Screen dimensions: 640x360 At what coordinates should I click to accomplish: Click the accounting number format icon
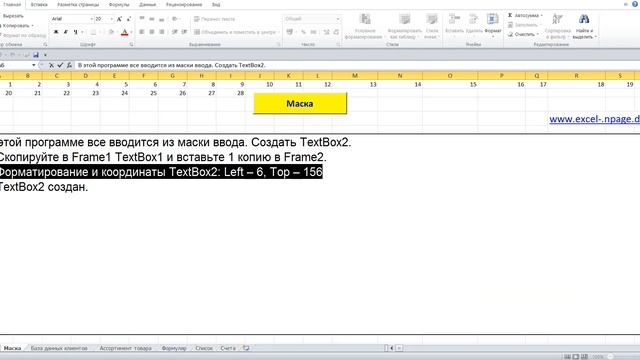tap(290, 32)
